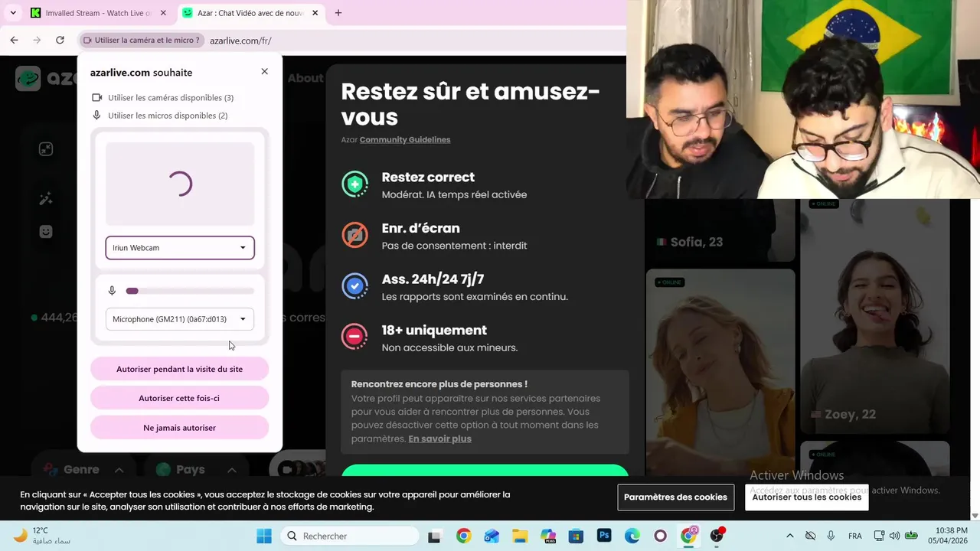Click the tray microphone icon
Image resolution: width=980 pixels, height=551 pixels.
pos(831,536)
